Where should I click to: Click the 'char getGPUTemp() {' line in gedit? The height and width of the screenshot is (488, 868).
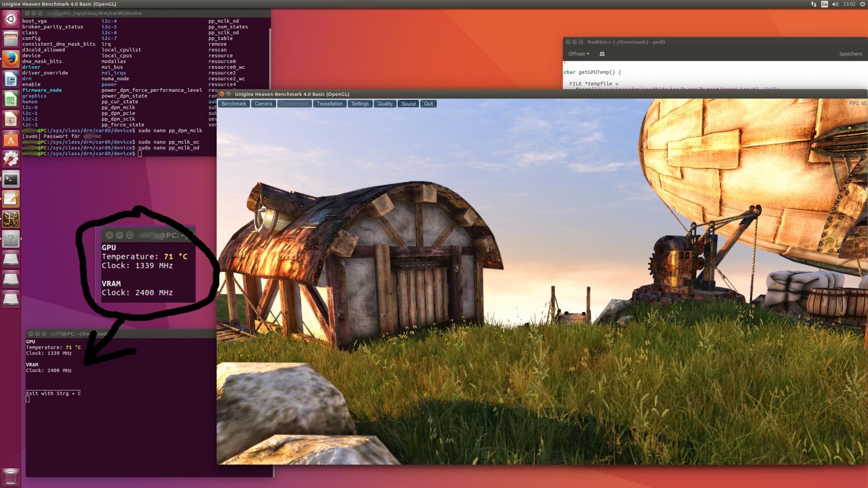[592, 72]
